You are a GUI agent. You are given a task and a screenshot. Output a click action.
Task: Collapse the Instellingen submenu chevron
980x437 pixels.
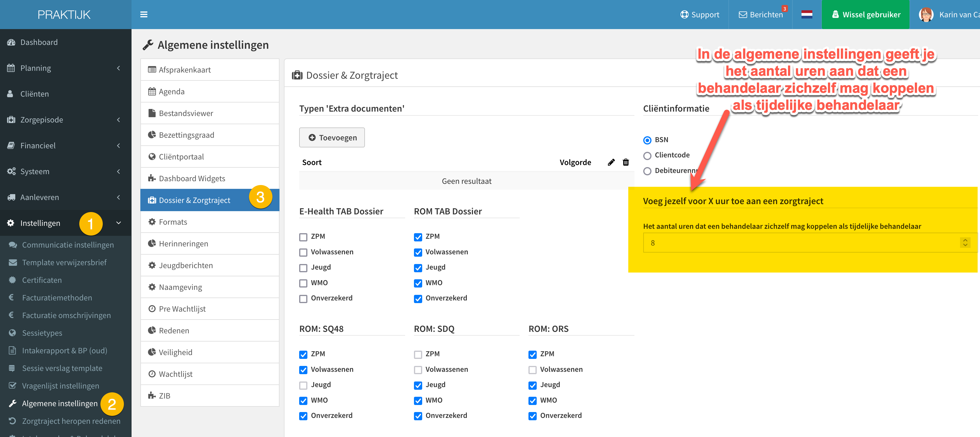(118, 223)
